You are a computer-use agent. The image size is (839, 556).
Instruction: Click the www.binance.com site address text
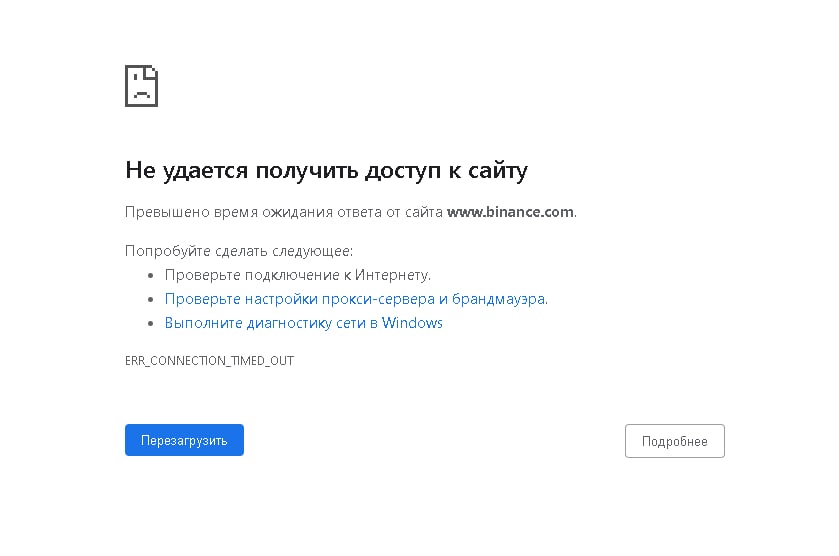pyautogui.click(x=510, y=212)
